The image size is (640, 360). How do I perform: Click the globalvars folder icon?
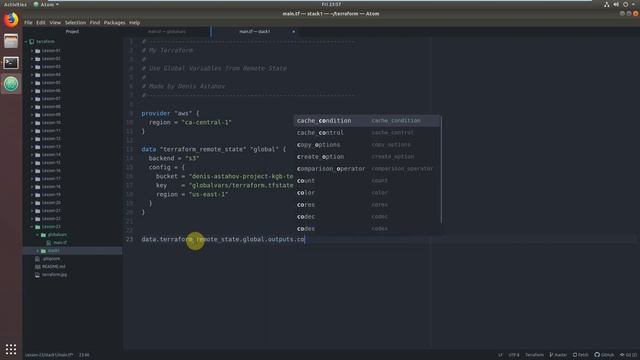coord(43,235)
